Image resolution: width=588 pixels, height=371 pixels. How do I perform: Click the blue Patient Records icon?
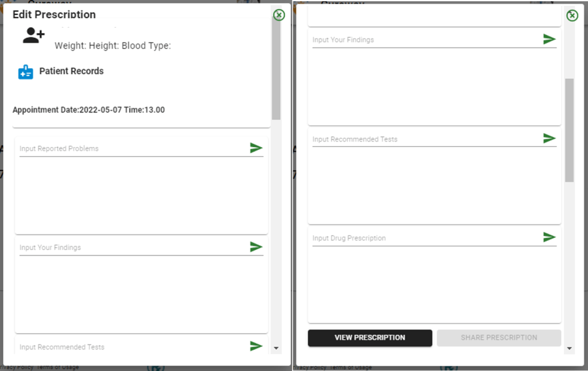click(x=26, y=72)
